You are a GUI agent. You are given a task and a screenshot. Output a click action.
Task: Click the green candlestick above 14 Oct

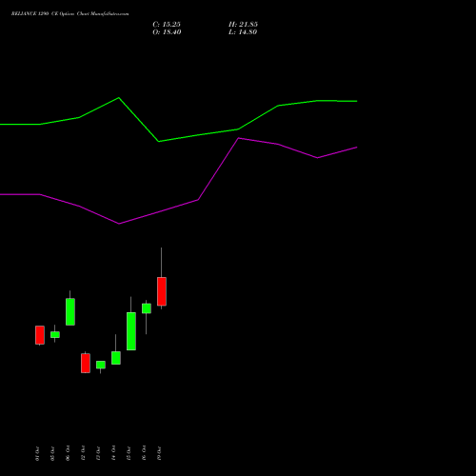point(116,358)
